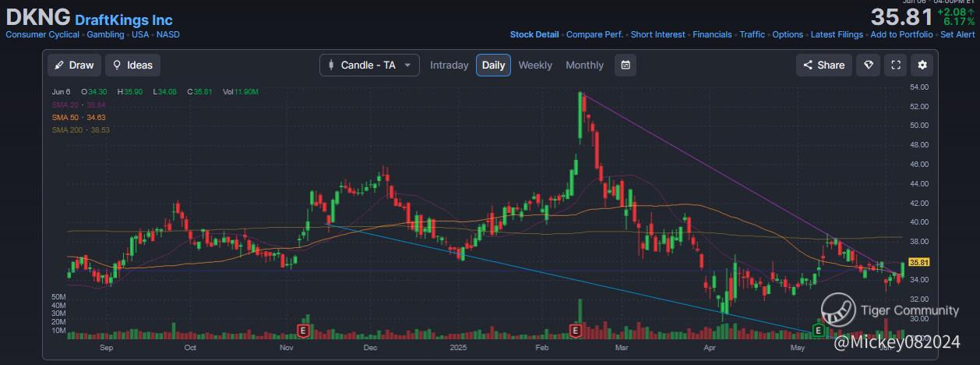Click the Vol 11.90M value in legend
The width and height of the screenshot is (980, 365).
tap(240, 92)
